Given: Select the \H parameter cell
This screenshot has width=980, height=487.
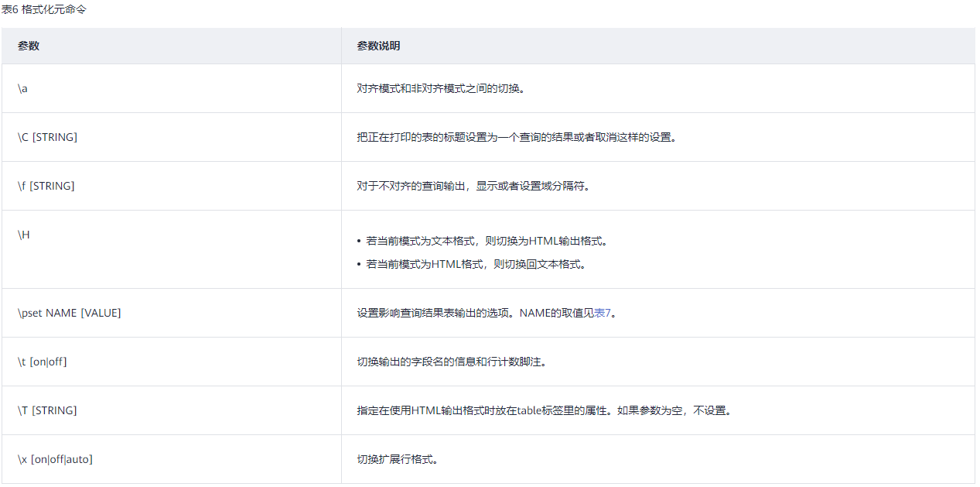Looking at the screenshot, I should [x=172, y=249].
